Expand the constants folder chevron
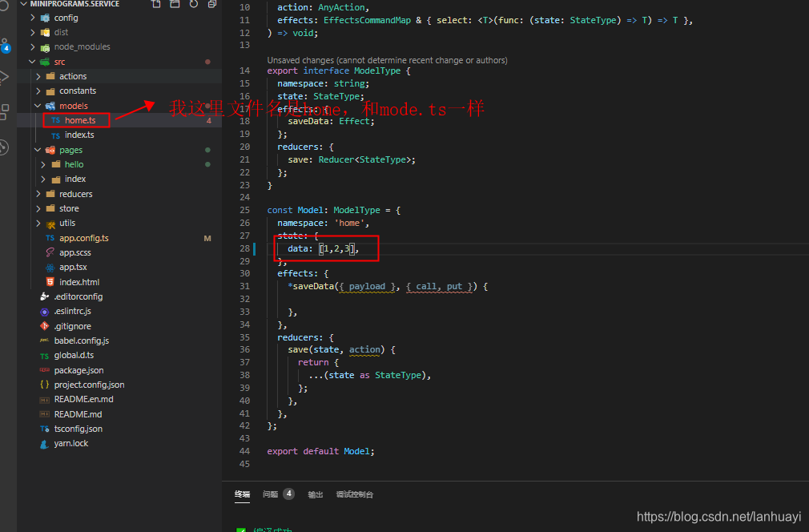This screenshot has width=809, height=532. [38, 91]
